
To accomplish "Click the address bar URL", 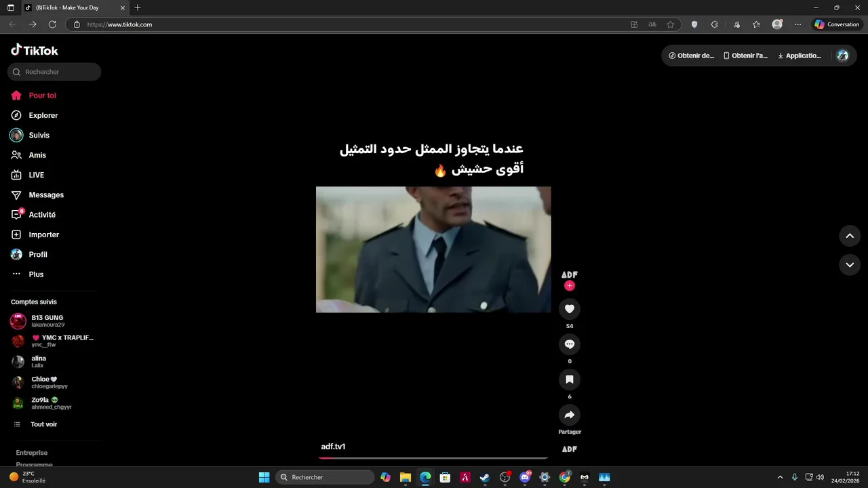I will (x=119, y=24).
